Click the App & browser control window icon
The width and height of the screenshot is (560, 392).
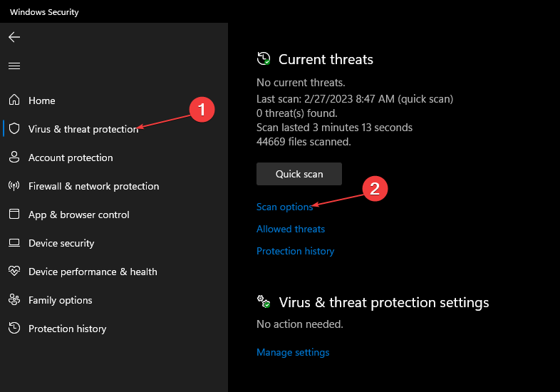pyautogui.click(x=14, y=215)
